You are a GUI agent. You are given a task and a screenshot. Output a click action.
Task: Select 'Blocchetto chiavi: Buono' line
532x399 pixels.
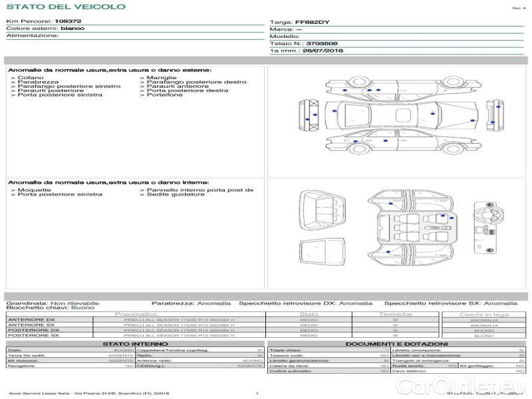51,308
